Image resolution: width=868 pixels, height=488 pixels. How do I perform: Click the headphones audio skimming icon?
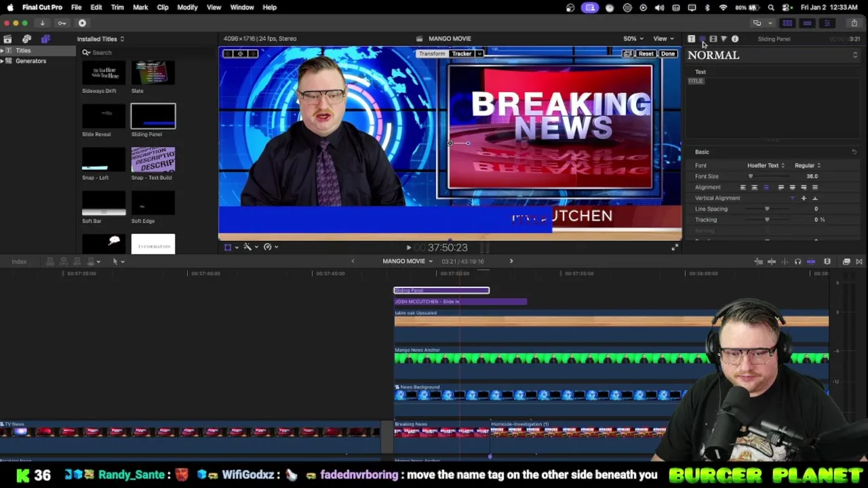[x=797, y=262]
